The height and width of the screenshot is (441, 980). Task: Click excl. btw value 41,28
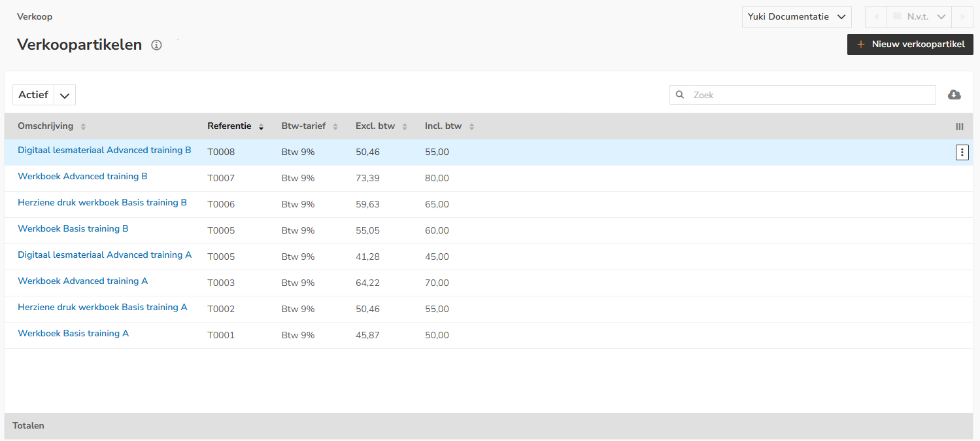[367, 257]
